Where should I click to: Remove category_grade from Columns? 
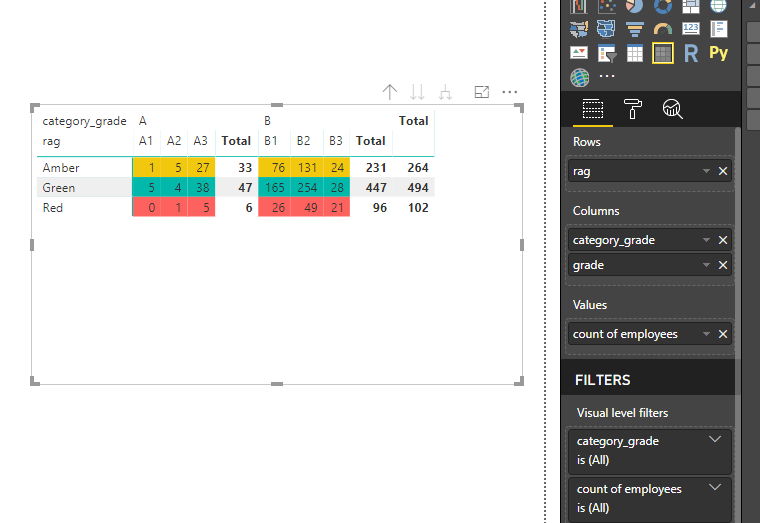tap(723, 240)
